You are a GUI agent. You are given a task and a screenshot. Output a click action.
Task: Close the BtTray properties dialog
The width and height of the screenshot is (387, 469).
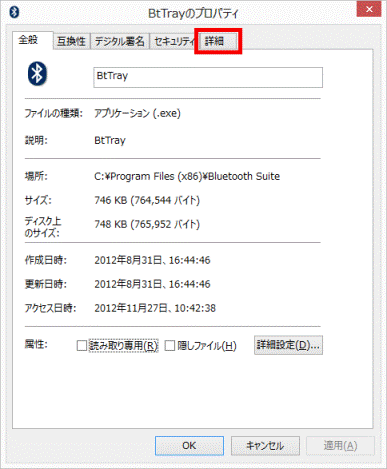pos(369,9)
